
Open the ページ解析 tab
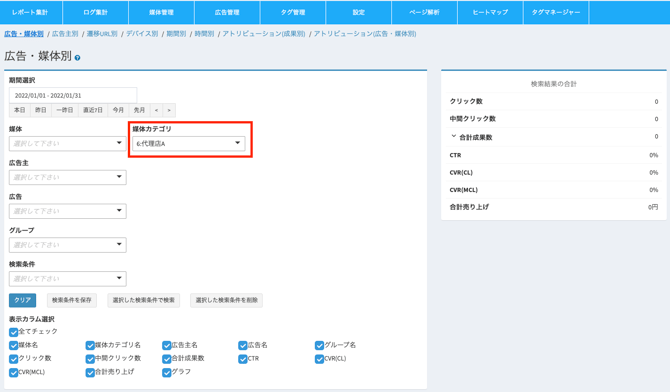(425, 12)
